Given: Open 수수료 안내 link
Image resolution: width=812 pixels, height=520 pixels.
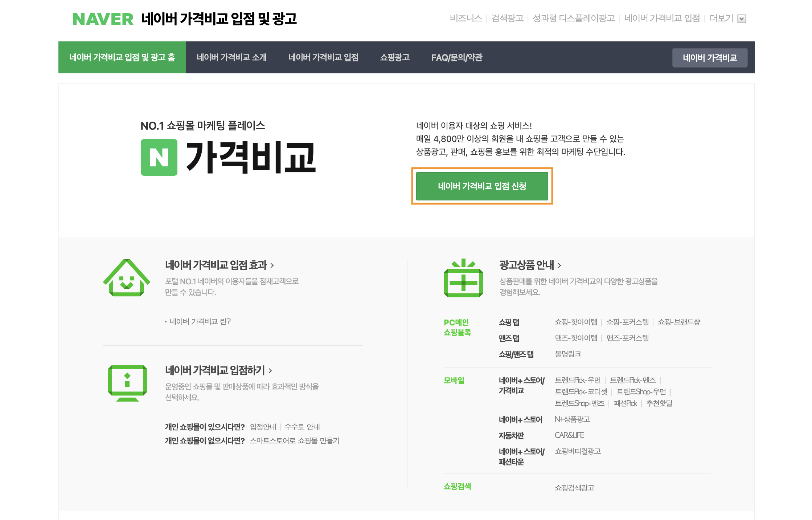Looking at the screenshot, I should click(302, 427).
